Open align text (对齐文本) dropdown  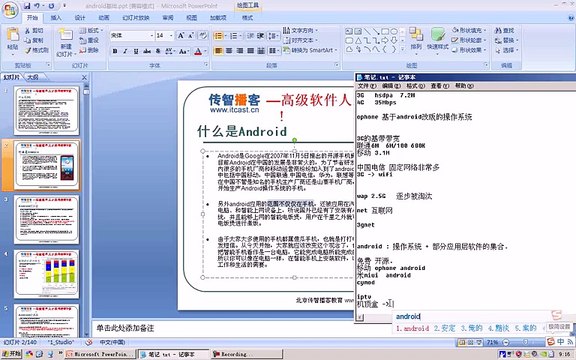coord(300,40)
